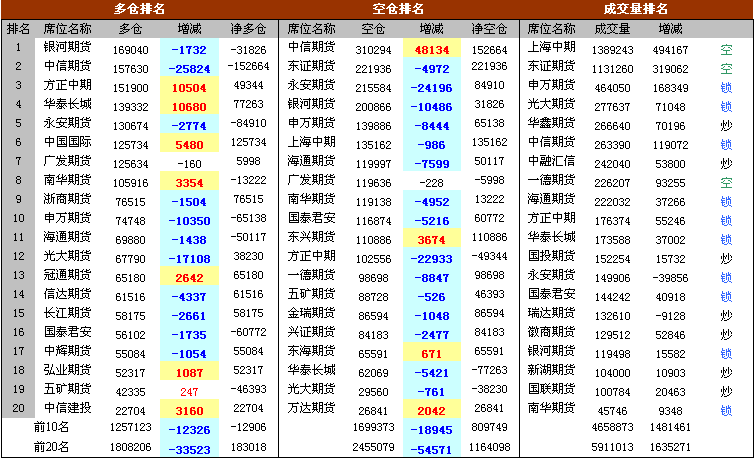This screenshot has height=458, width=755.
Task: Select the highlighted value 3354
Action: tap(189, 183)
